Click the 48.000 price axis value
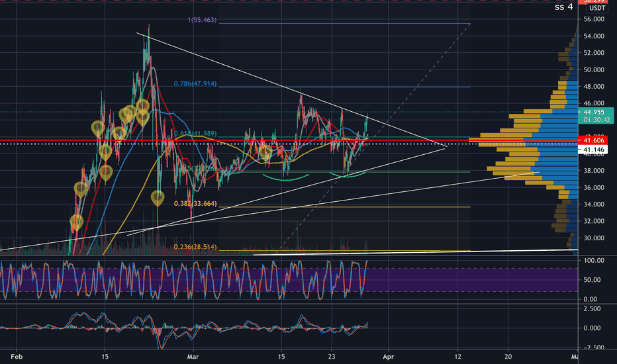 tap(594, 86)
